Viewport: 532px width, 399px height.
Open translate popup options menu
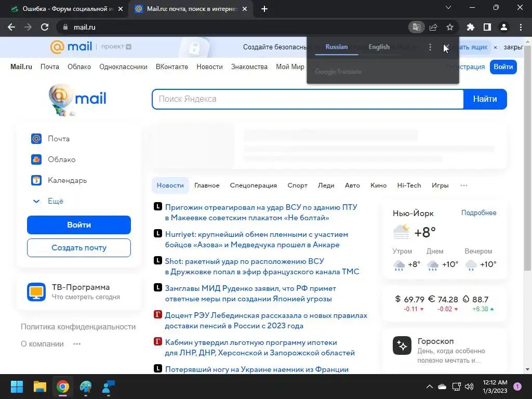point(430,47)
